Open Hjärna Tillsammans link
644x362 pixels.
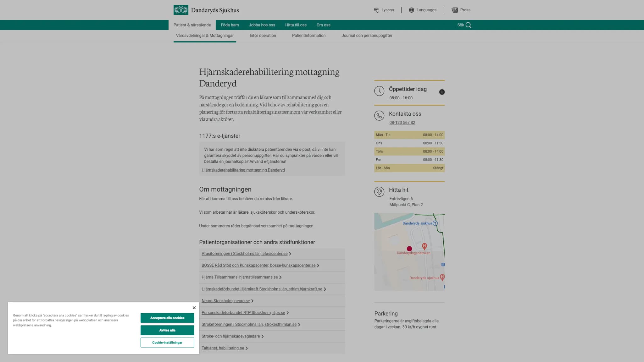tap(240, 277)
